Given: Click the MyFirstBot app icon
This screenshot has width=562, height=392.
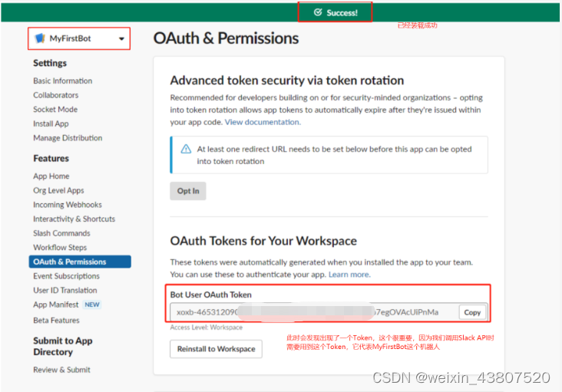Looking at the screenshot, I should pos(40,38).
